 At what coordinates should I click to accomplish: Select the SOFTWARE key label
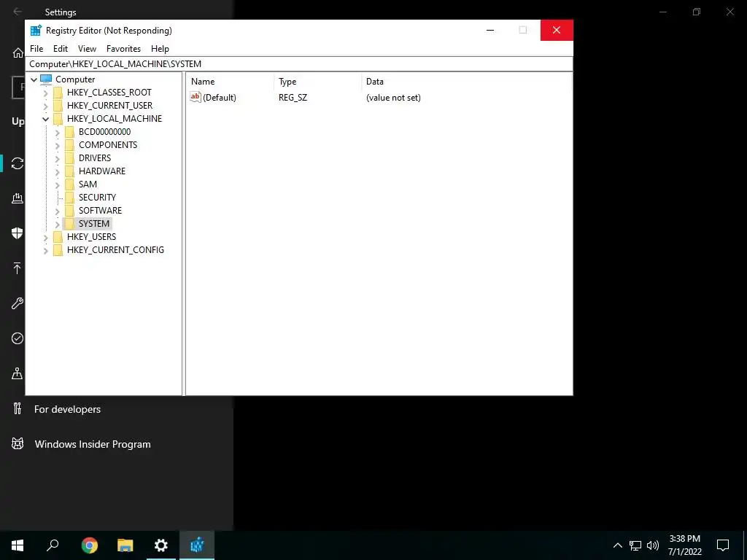pyautogui.click(x=100, y=211)
